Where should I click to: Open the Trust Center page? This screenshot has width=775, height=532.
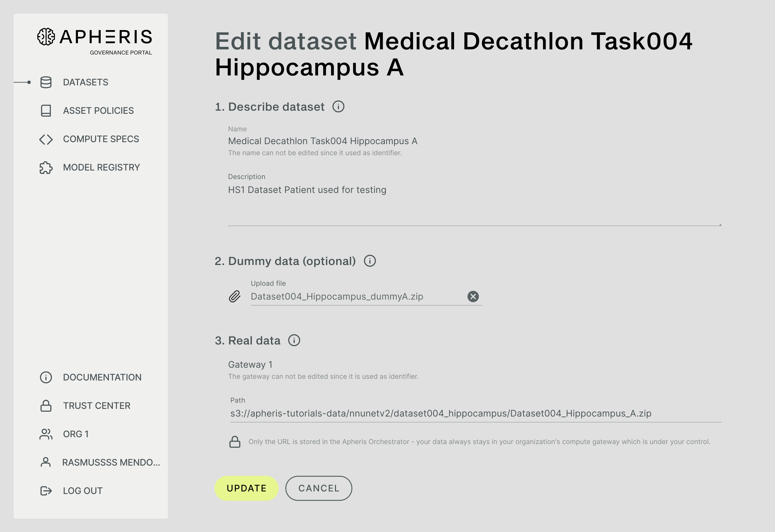[96, 405]
